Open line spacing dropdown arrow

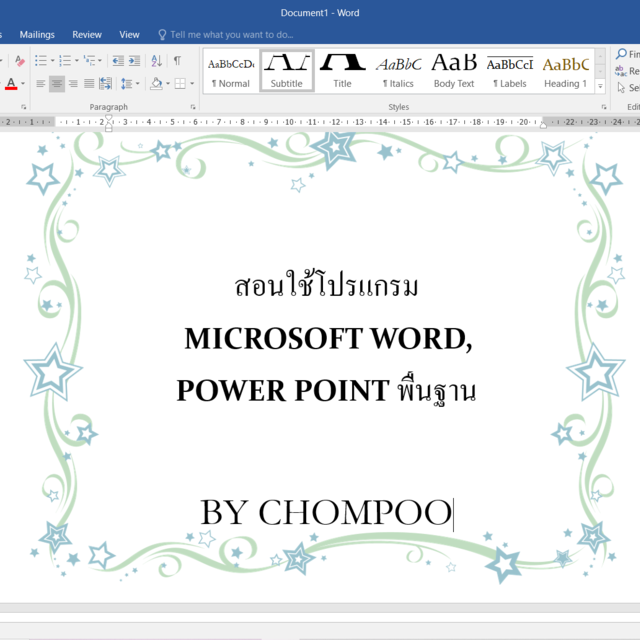138,84
